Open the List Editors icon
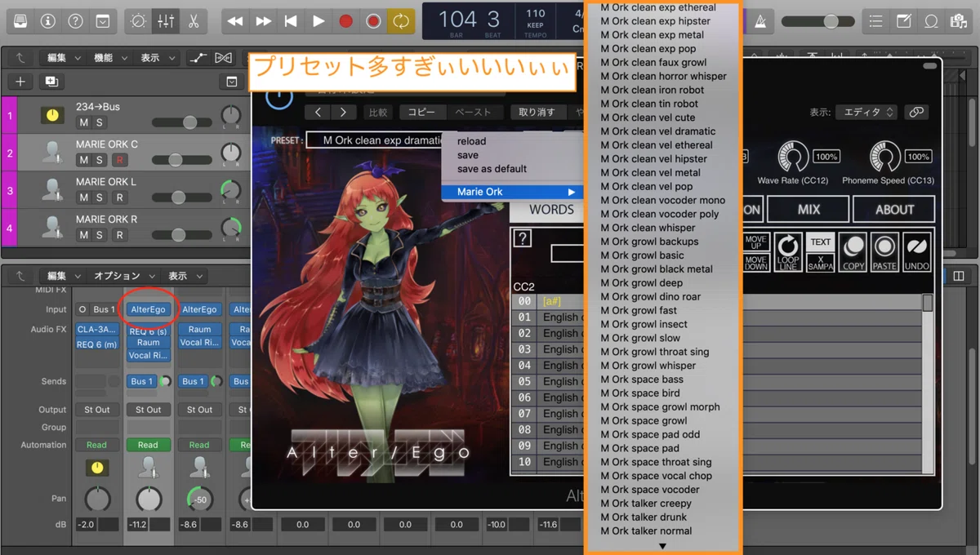The width and height of the screenshot is (980, 555). [x=875, y=21]
